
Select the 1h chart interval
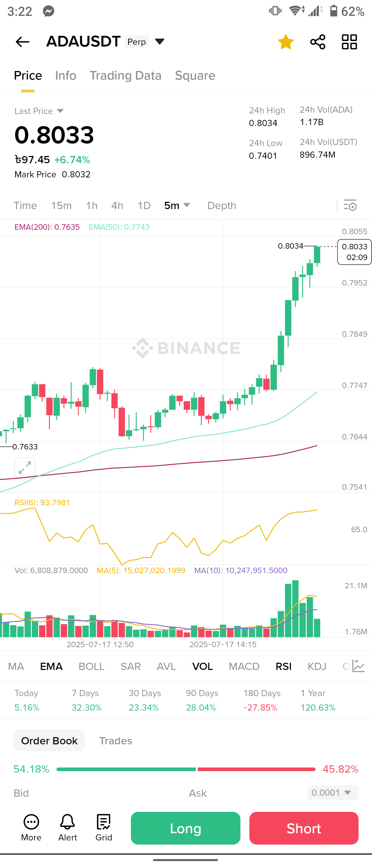click(92, 206)
